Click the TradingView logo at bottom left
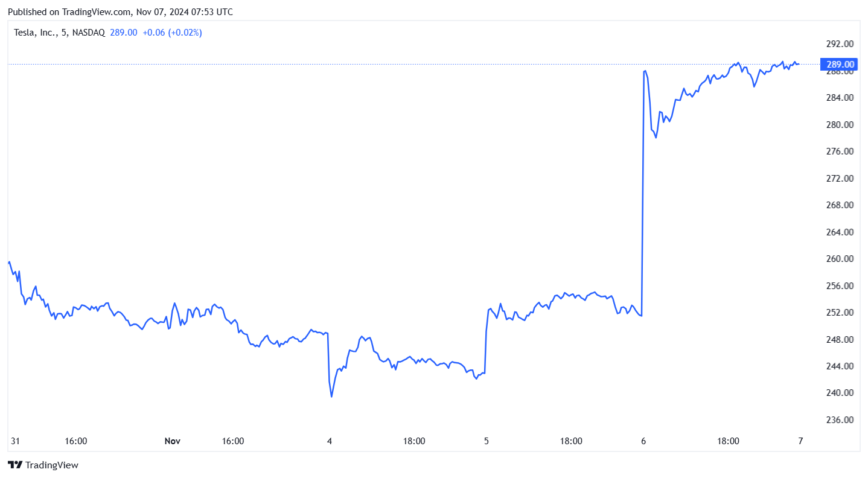868x478 pixels. (43, 465)
